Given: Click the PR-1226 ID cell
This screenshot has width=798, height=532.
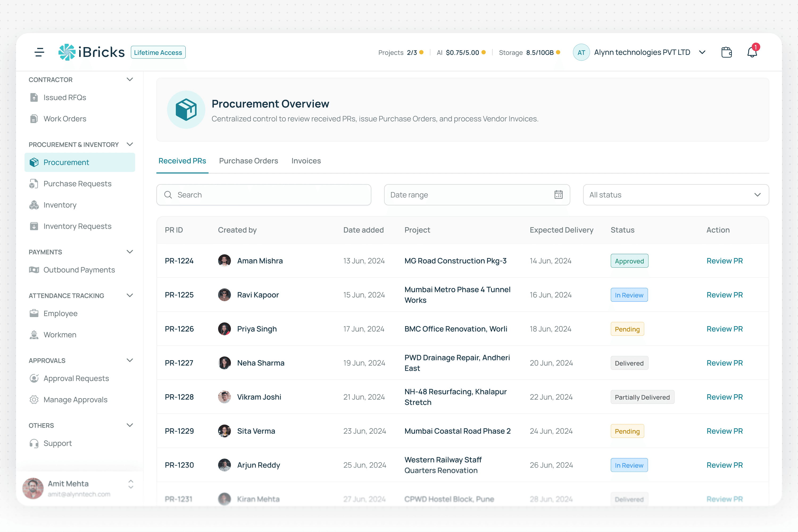Looking at the screenshot, I should click(x=179, y=329).
